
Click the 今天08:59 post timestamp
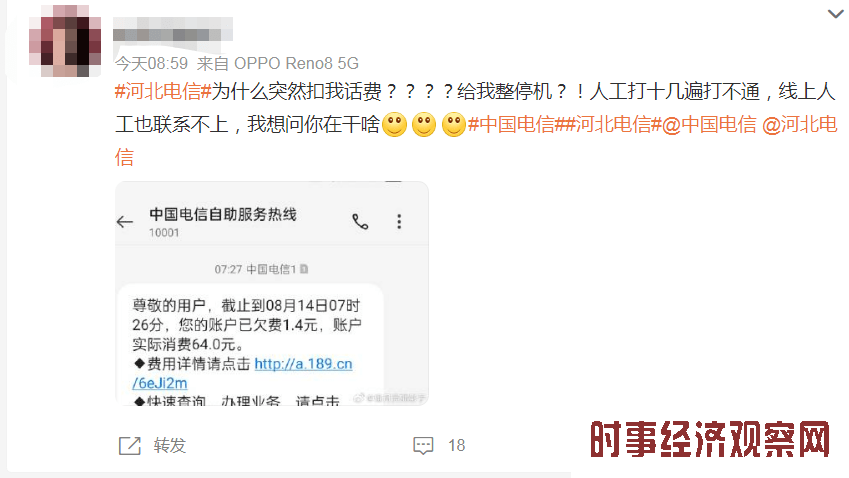coord(152,63)
